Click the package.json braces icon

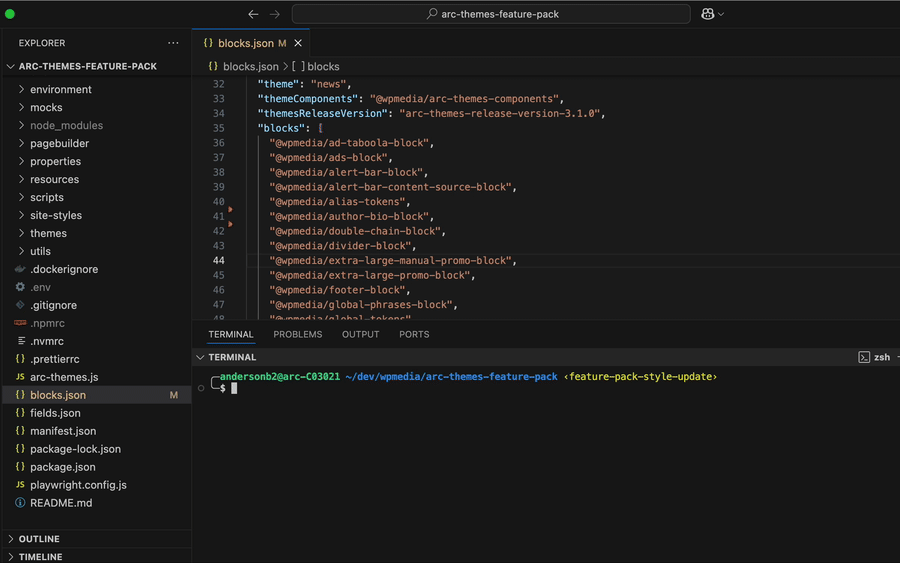pyautogui.click(x=20, y=467)
